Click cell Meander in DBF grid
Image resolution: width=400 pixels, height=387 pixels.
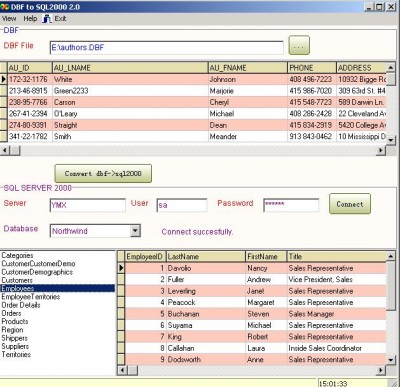tap(248, 136)
